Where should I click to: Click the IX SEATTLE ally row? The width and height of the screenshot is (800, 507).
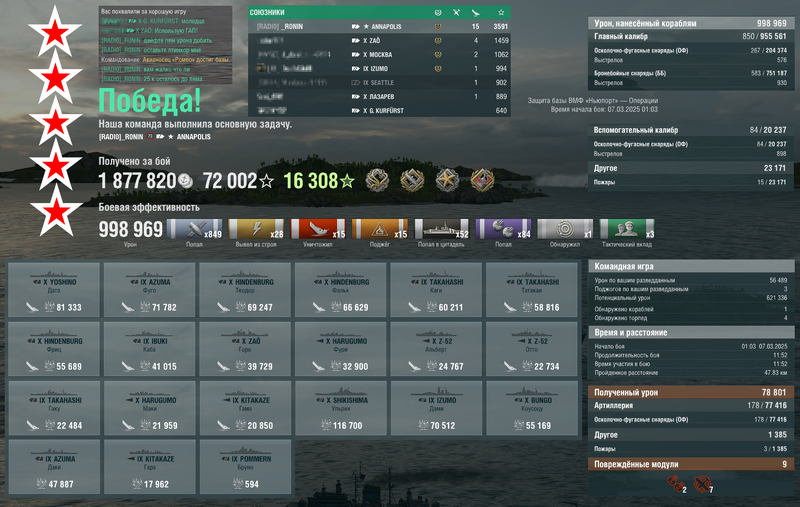pos(379,82)
